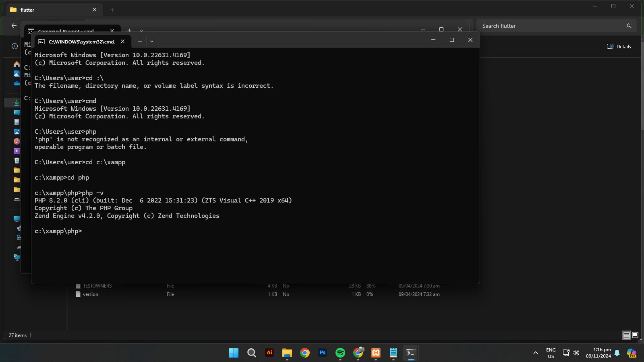
Task: Open the notifications bell
Action: click(x=617, y=353)
